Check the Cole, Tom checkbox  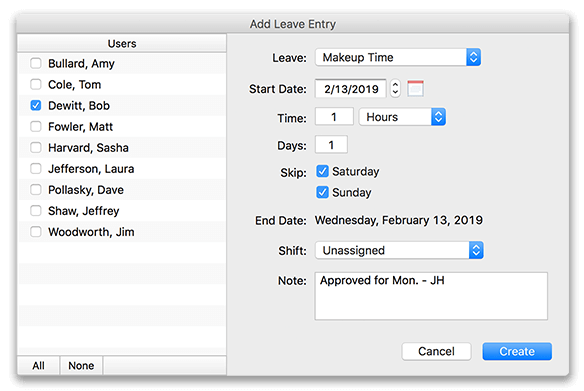coord(36,84)
